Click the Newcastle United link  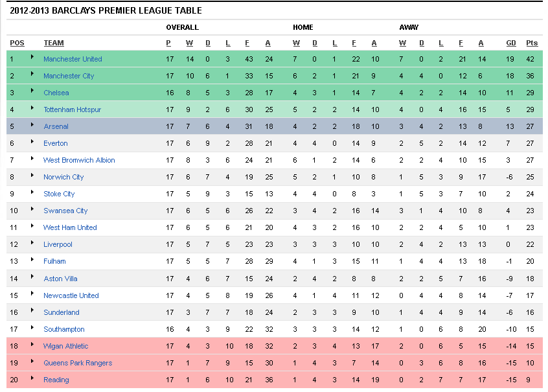pos(71,295)
